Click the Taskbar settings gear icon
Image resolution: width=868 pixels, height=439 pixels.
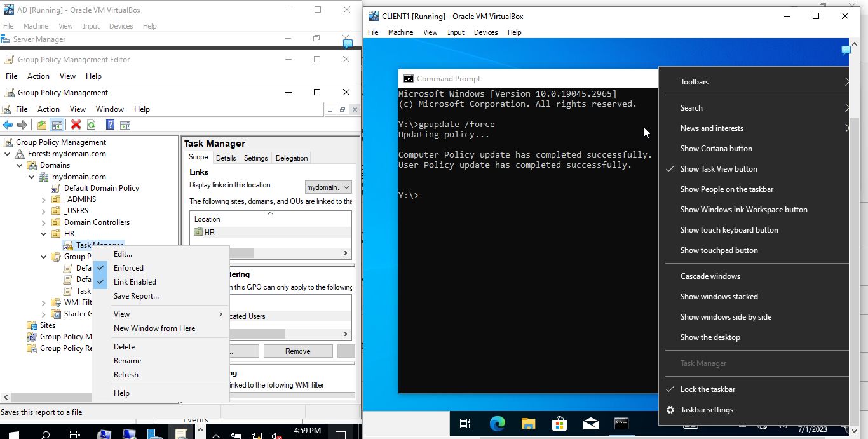[x=670, y=410]
